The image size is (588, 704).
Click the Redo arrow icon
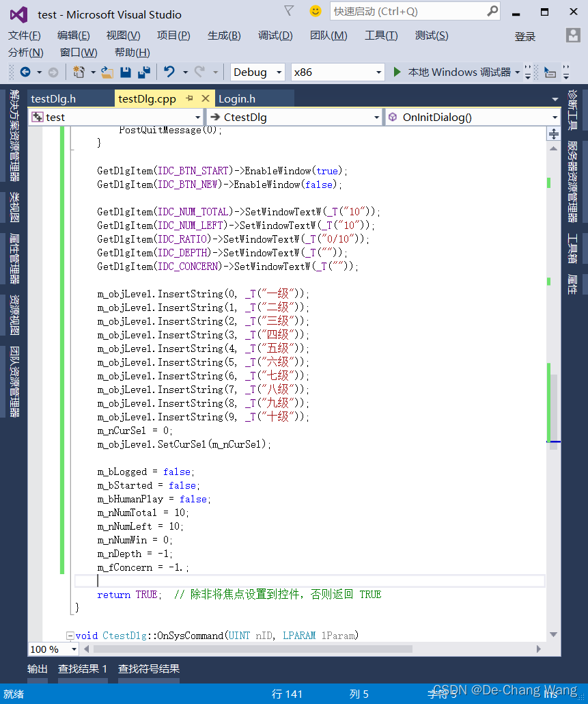click(199, 72)
